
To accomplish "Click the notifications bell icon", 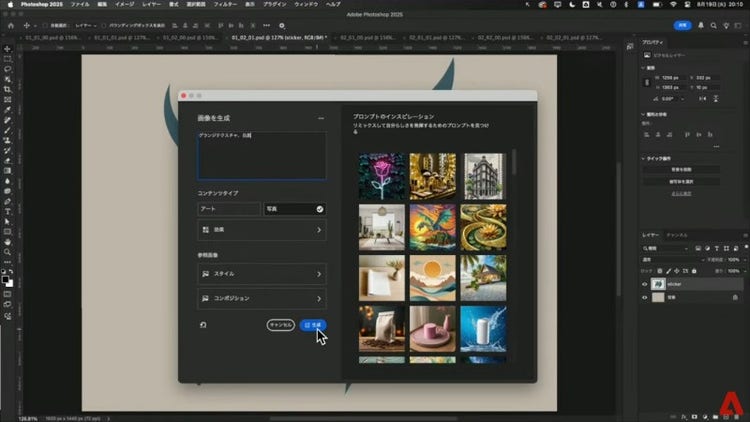I will 701,25.
